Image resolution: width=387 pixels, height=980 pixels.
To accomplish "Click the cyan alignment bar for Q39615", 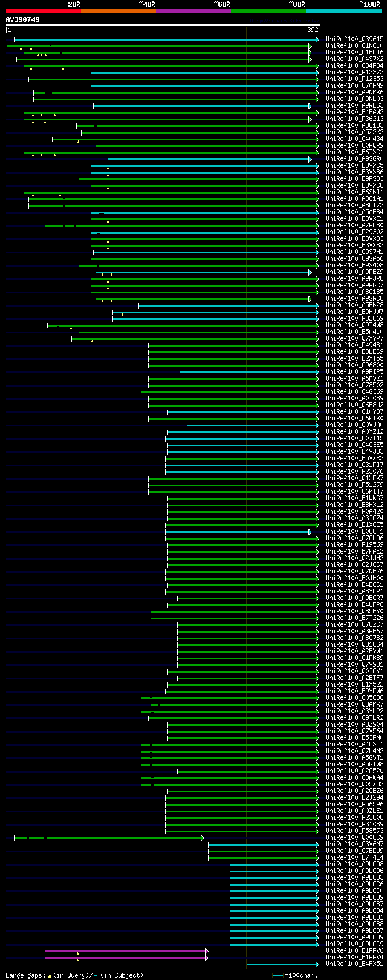I will tap(166, 39).
